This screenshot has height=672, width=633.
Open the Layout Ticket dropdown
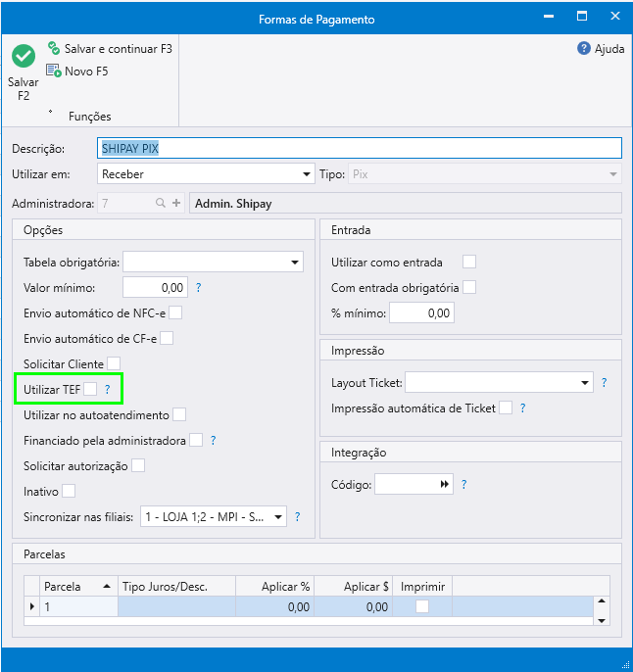pos(585,382)
